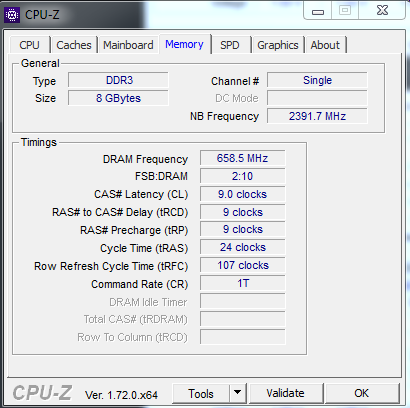Click the FSB:DRAM label

click(161, 176)
